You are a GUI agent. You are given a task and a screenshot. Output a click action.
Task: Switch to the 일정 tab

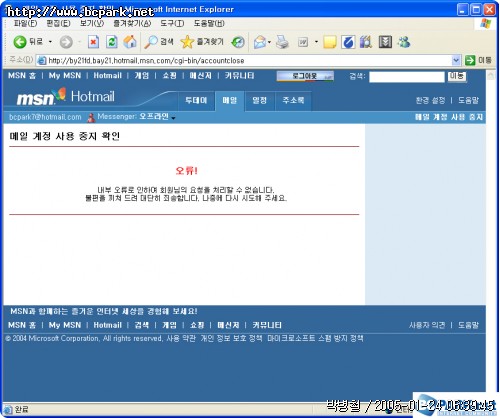coord(260,100)
